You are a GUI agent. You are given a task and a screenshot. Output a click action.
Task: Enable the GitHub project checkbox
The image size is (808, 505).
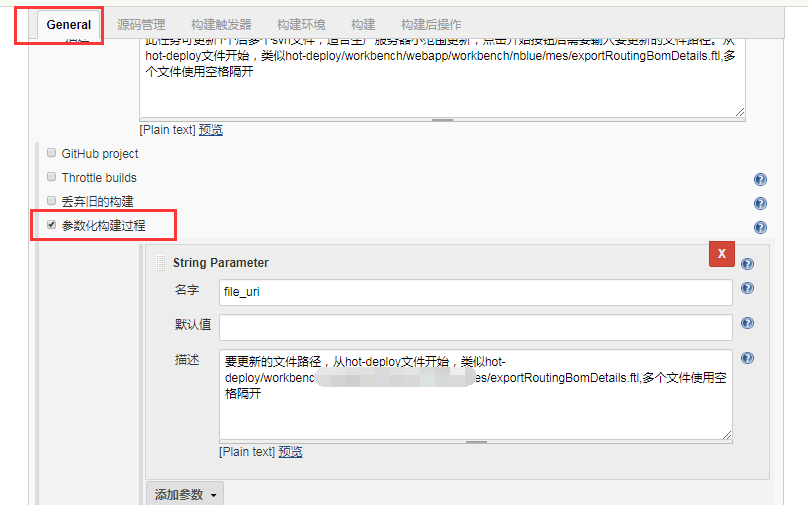51,153
